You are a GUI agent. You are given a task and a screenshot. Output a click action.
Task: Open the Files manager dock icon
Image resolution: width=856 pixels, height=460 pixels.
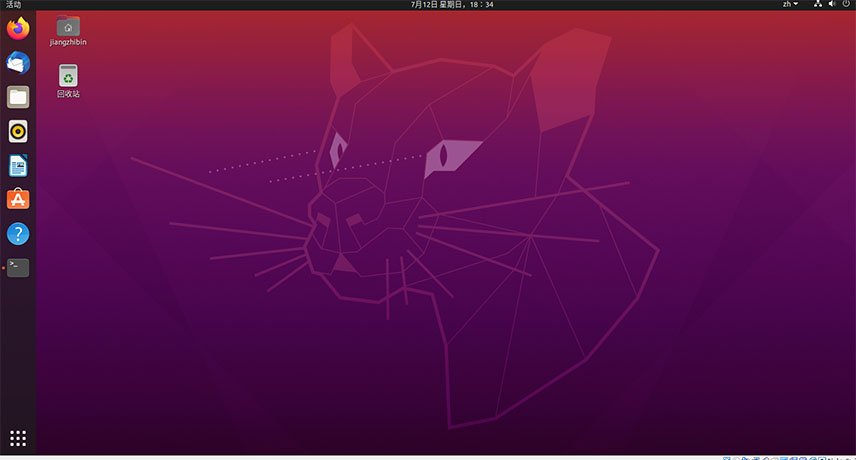pyautogui.click(x=18, y=97)
